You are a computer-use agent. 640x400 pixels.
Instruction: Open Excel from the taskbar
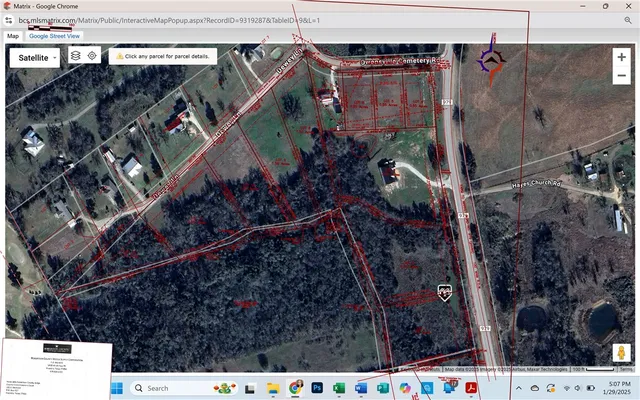click(339, 388)
